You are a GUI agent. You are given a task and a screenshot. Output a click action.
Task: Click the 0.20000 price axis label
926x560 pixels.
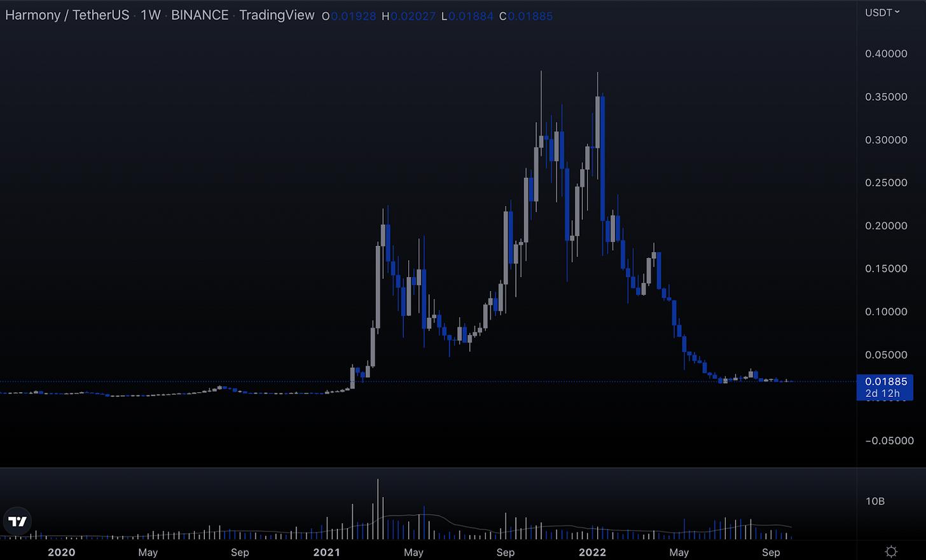[x=886, y=226]
